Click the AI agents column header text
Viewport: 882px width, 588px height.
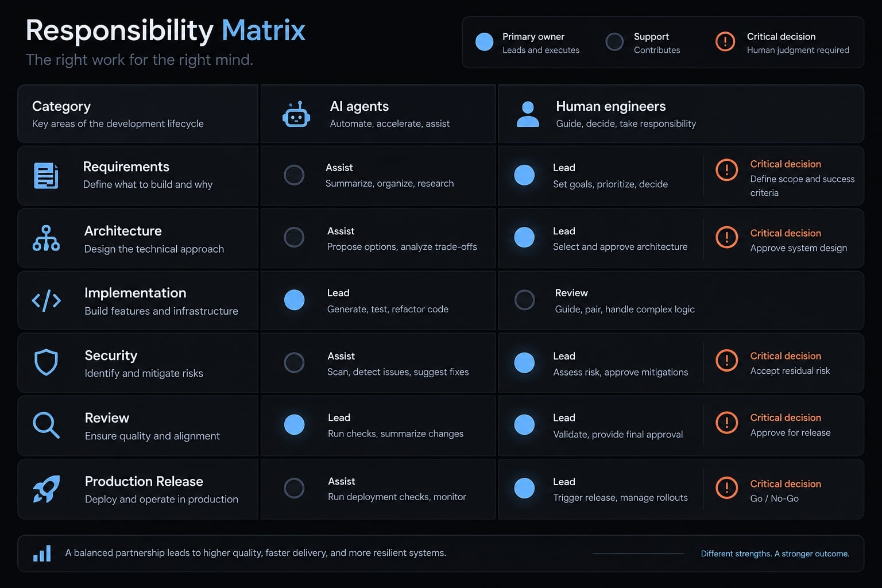coord(359,106)
